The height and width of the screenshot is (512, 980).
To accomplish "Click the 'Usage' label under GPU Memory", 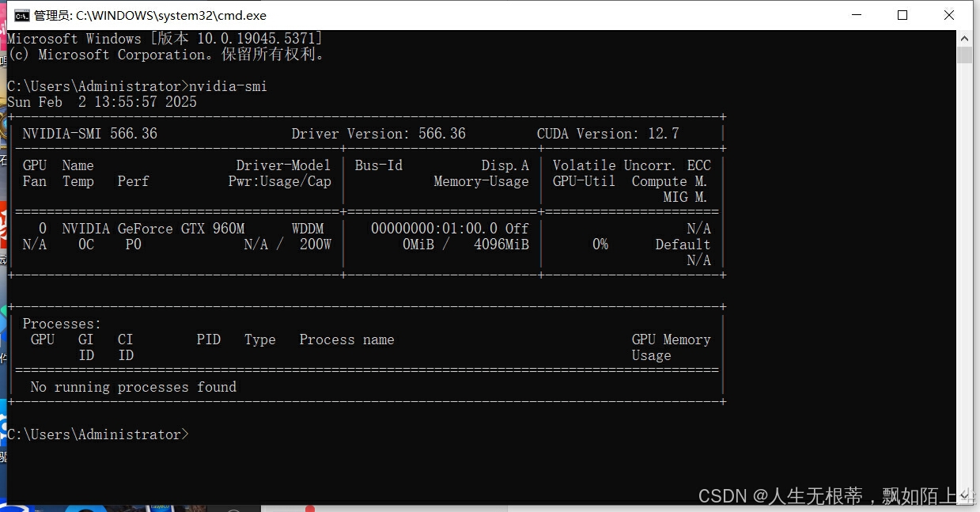I will tap(651, 355).
